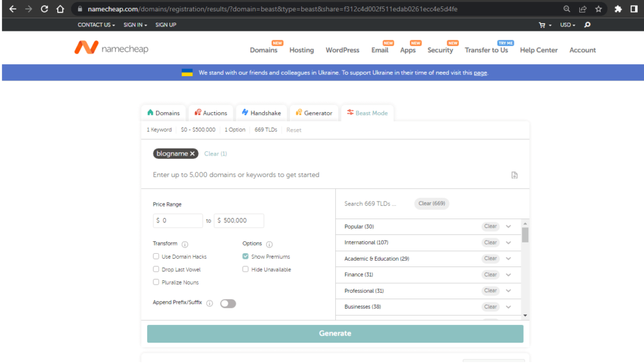The height and width of the screenshot is (364, 644).
Task: Switch to the Handshake tab
Action: coord(261,113)
